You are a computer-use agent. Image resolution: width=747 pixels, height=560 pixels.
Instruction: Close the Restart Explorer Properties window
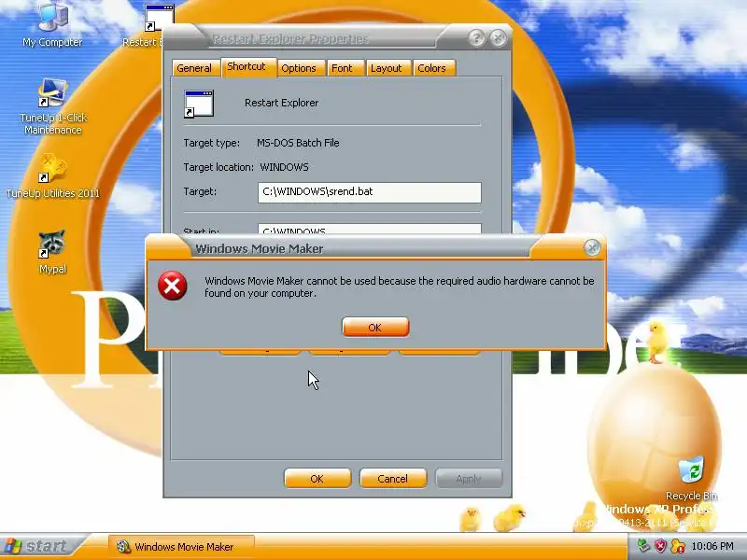point(498,37)
